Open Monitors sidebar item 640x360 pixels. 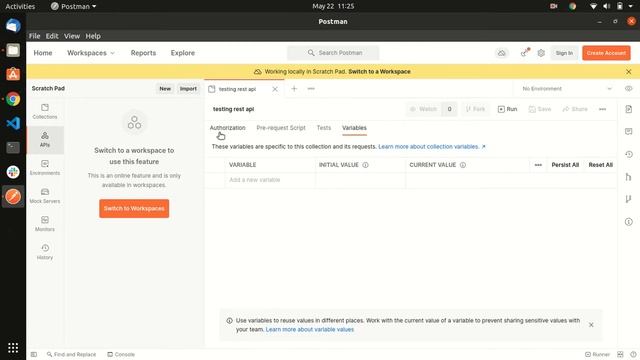tap(45, 224)
